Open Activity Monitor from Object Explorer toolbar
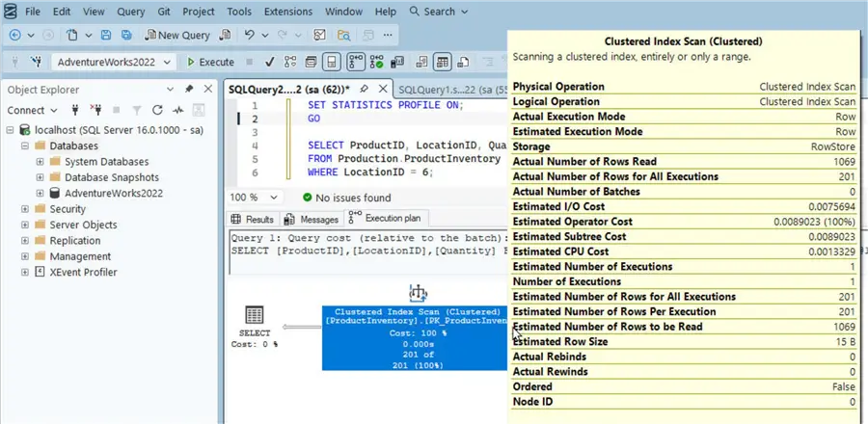 point(177,110)
